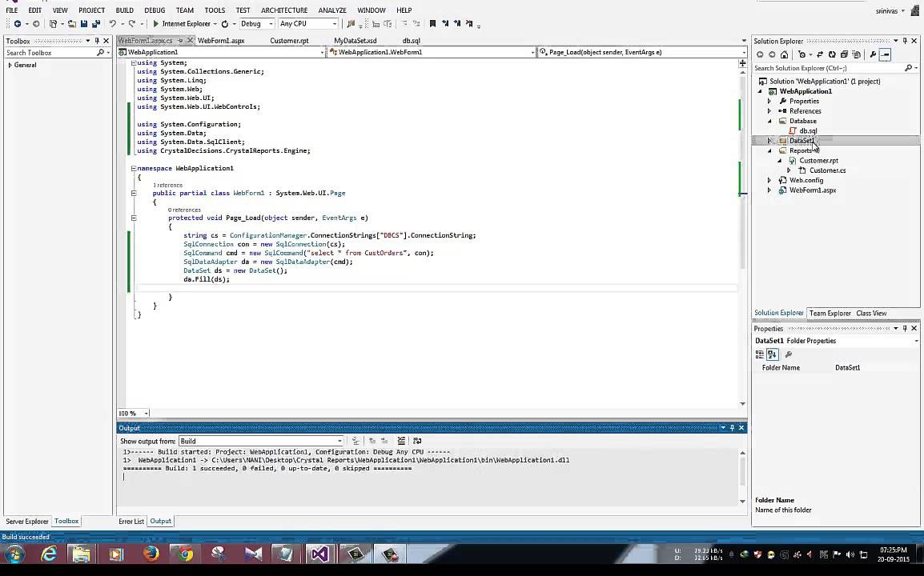The image size is (924, 576).
Task: Switch to the Customer.rpt document tab
Action: click(289, 41)
